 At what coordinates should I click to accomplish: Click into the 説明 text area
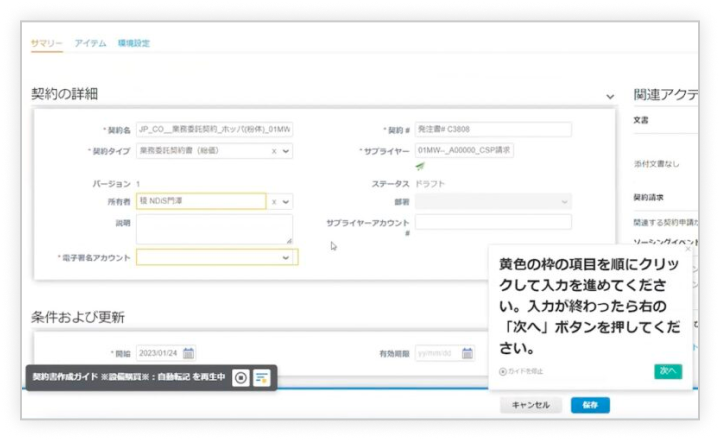(x=214, y=229)
